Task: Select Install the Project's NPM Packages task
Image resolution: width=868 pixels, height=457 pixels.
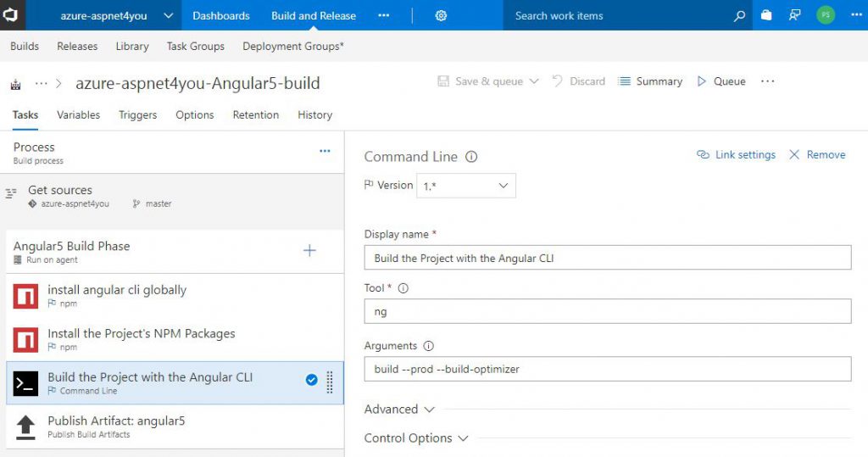Action: pyautogui.click(x=175, y=339)
